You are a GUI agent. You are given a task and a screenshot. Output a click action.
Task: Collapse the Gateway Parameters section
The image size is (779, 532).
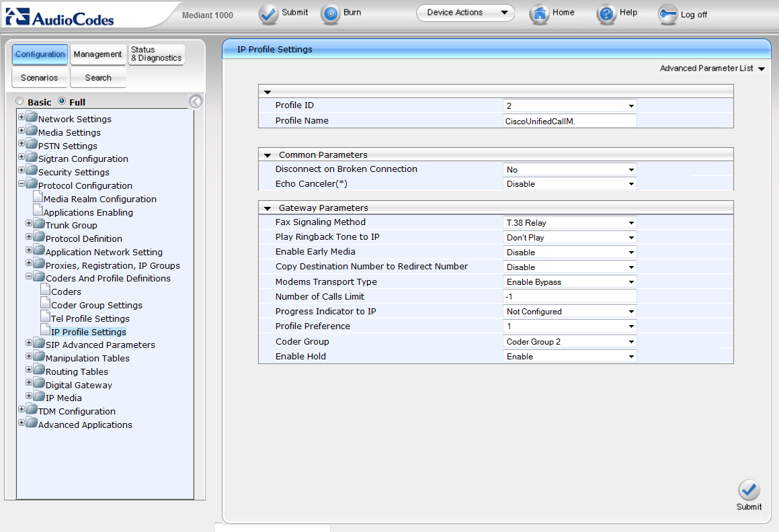(268, 208)
